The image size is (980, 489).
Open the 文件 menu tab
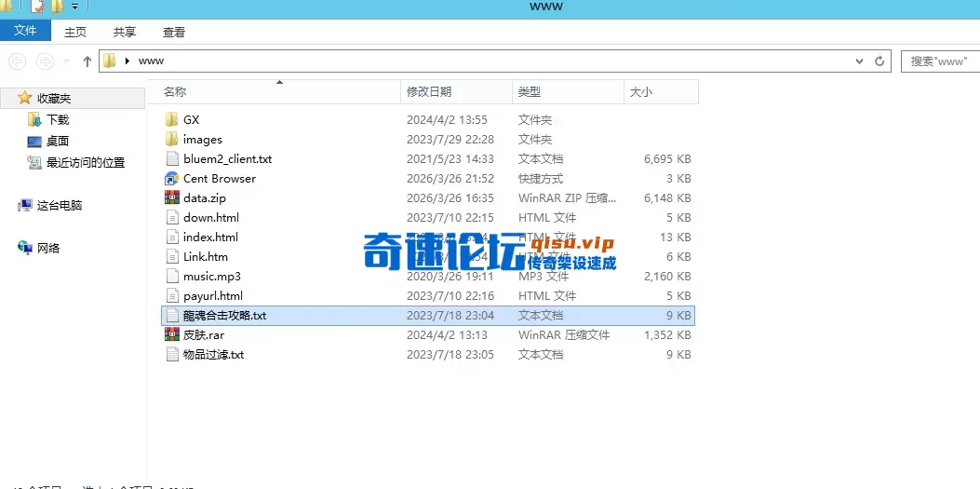click(x=26, y=31)
